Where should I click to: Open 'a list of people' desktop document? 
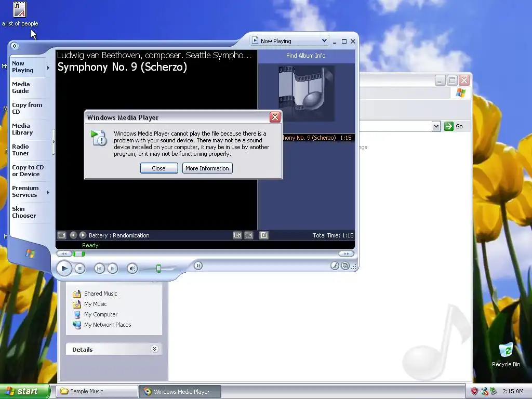coord(20,14)
